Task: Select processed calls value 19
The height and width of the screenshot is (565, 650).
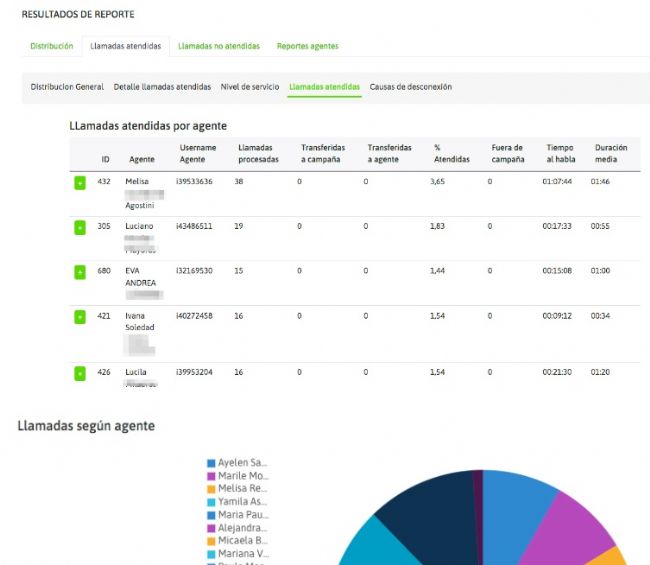Action: click(x=239, y=226)
